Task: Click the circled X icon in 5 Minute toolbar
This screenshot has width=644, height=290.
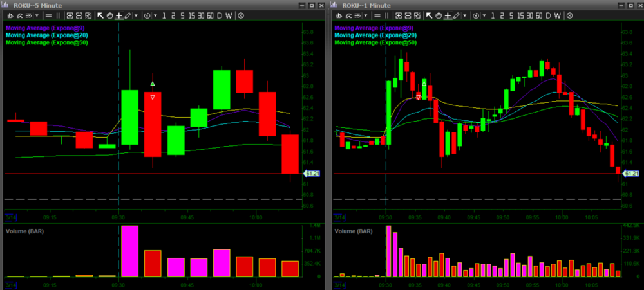Action: (x=240, y=15)
